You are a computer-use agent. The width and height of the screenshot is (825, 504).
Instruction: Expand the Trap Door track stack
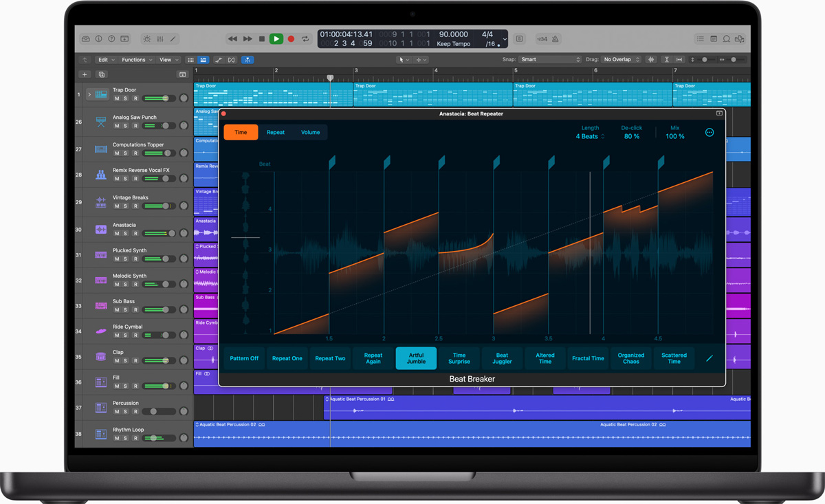[89, 94]
